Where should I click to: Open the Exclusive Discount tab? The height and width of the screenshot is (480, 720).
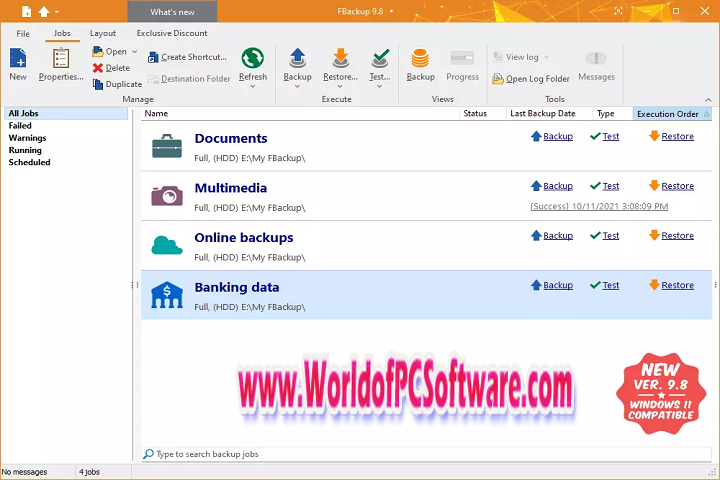(172, 33)
